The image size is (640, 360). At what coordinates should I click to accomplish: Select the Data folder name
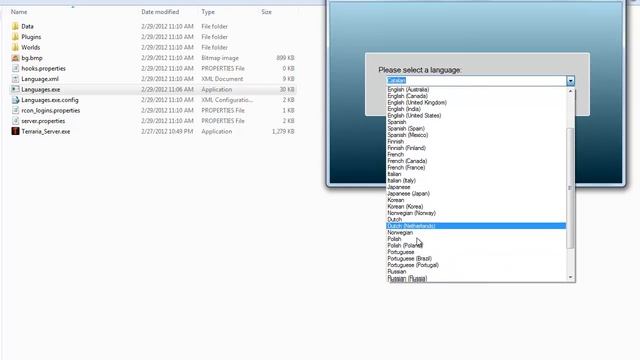coord(27,26)
